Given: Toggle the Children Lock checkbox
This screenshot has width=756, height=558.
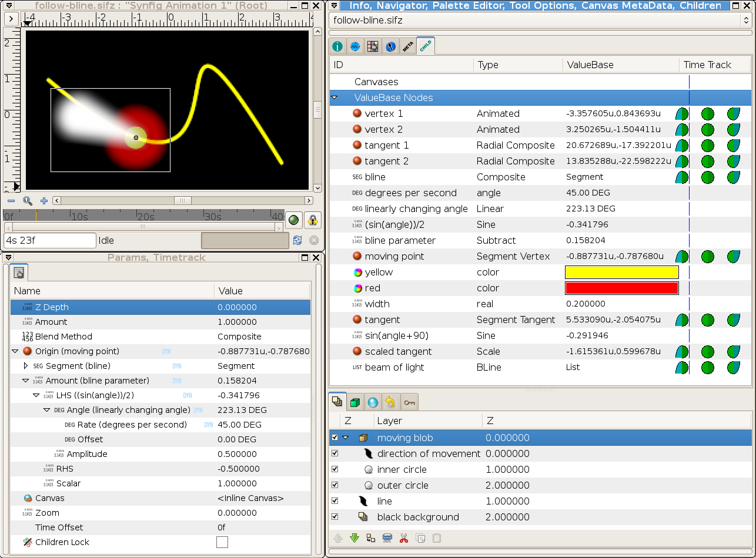Looking at the screenshot, I should point(222,542).
